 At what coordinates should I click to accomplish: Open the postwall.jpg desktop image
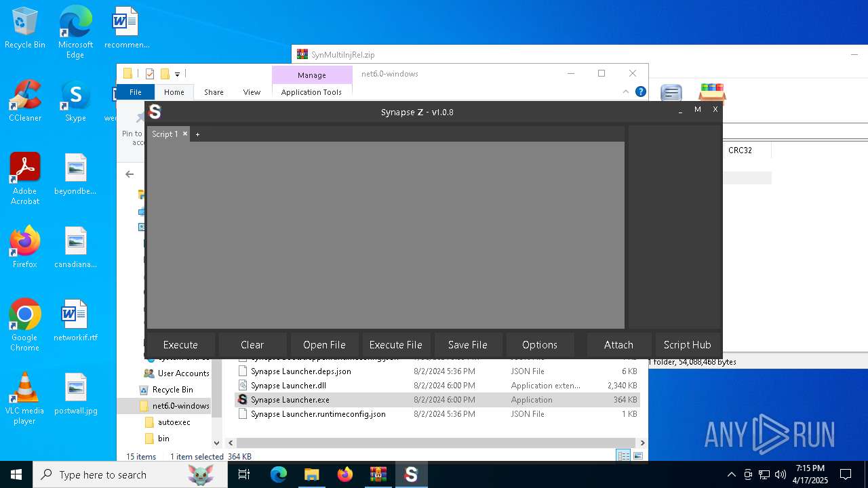point(75,394)
